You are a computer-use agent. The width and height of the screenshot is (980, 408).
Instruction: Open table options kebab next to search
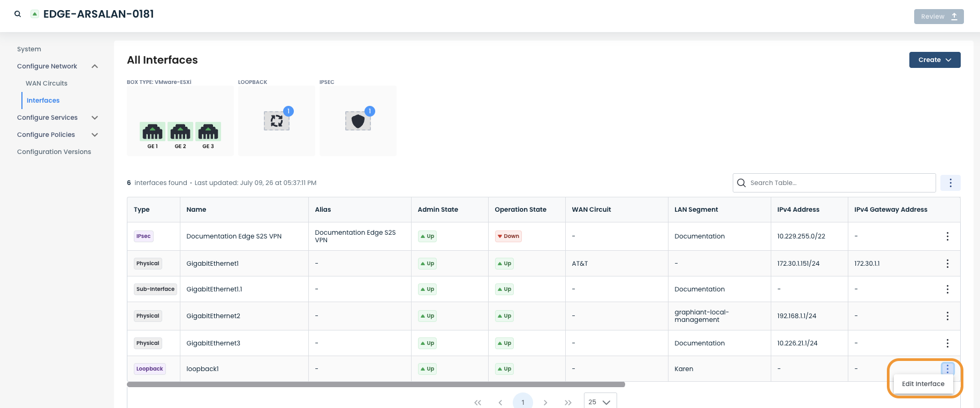click(951, 183)
